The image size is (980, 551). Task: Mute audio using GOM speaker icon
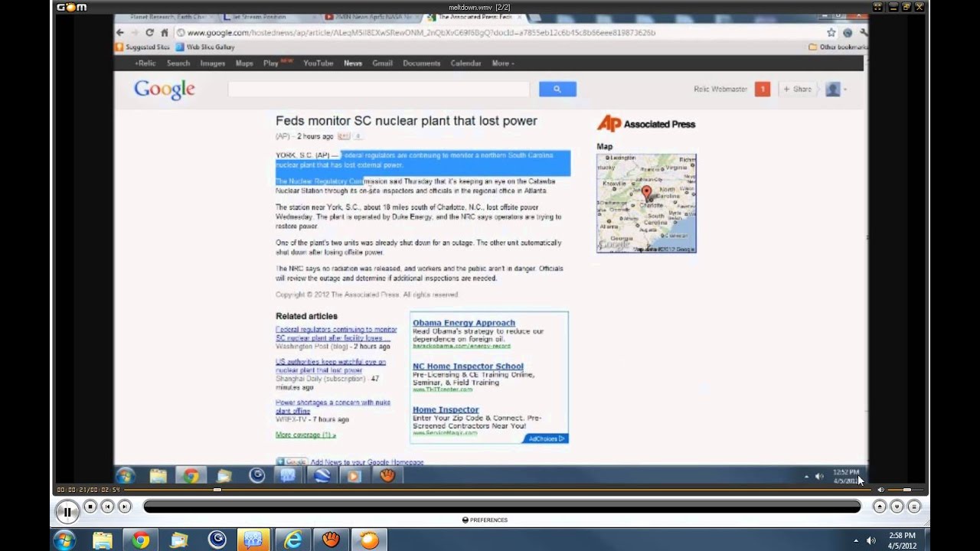tap(880, 490)
